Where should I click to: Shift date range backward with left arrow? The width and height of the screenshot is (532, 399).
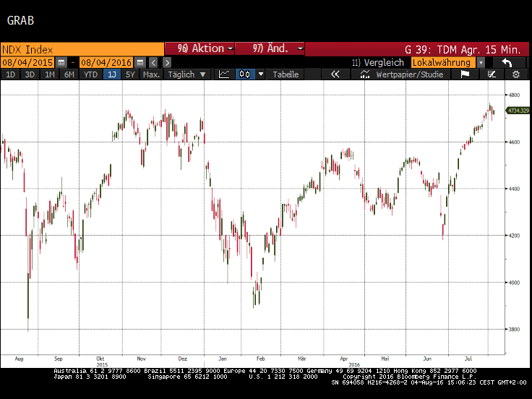pyautogui.click(x=154, y=63)
